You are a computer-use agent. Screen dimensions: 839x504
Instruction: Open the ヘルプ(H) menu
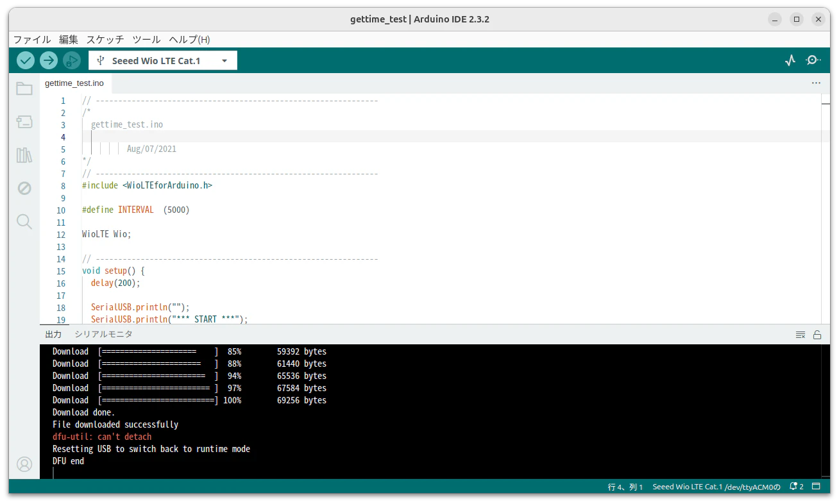click(189, 39)
